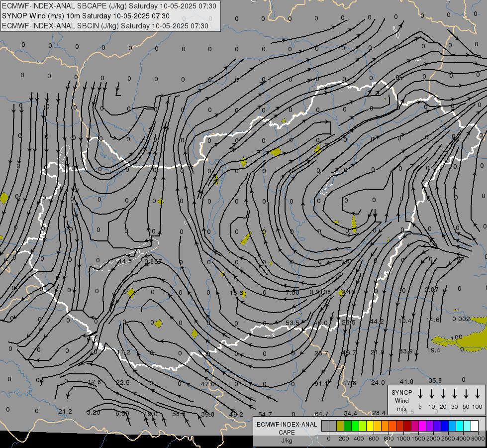Screen dimensions: 487x448
Task: Click the 20 m/s wind arrow in legend
Action: [x=443, y=394]
